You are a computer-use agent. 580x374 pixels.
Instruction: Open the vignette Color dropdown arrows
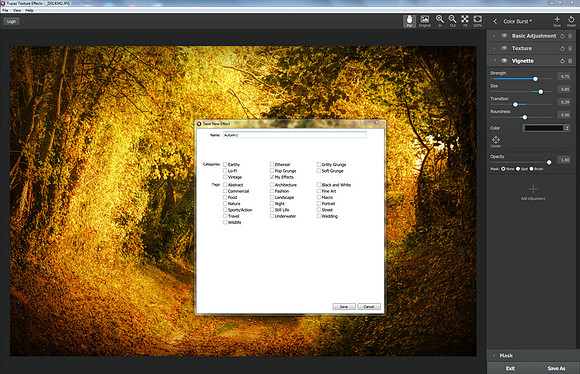(567, 128)
